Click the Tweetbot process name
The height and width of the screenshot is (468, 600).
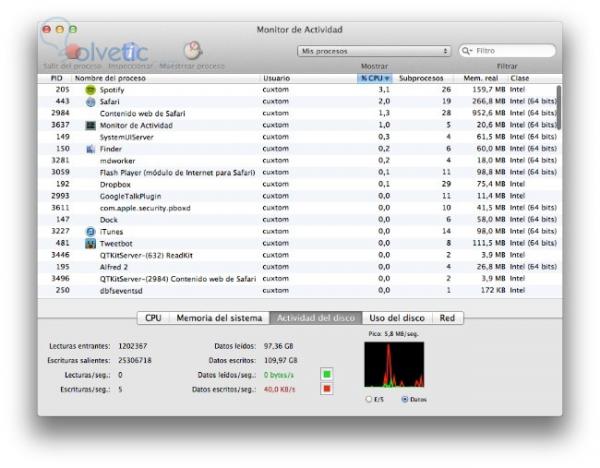coord(116,243)
